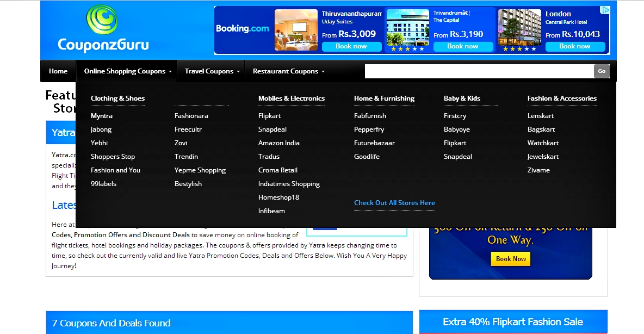Book now for The Capital Trivandrum
The height and width of the screenshot is (334, 644).
[463, 46]
